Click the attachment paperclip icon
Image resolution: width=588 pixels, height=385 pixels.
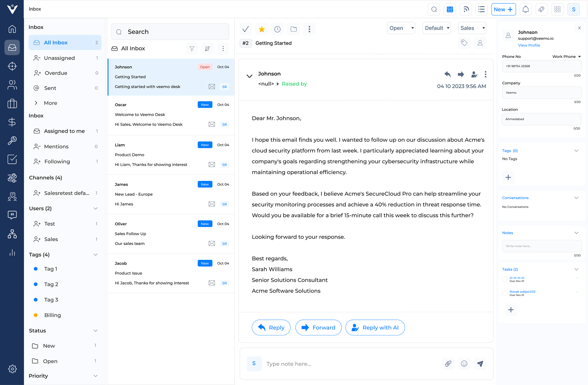pyautogui.click(x=448, y=364)
